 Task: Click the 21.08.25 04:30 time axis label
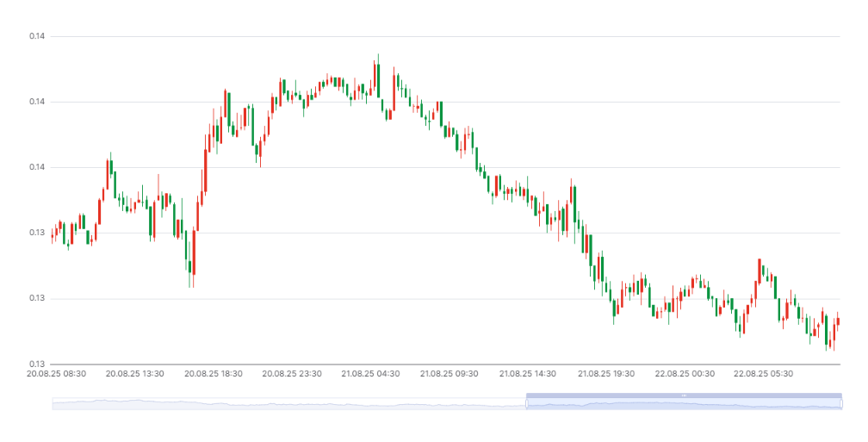[371, 374]
